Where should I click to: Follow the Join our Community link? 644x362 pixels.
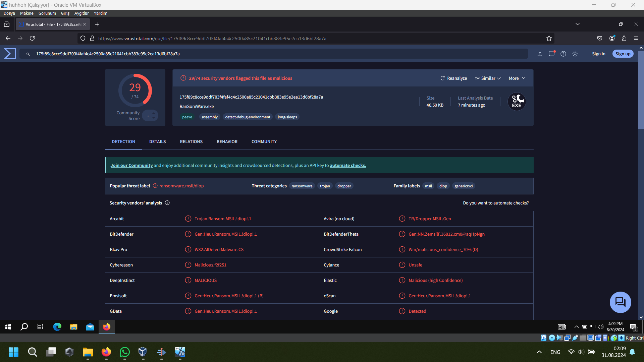[x=131, y=165]
